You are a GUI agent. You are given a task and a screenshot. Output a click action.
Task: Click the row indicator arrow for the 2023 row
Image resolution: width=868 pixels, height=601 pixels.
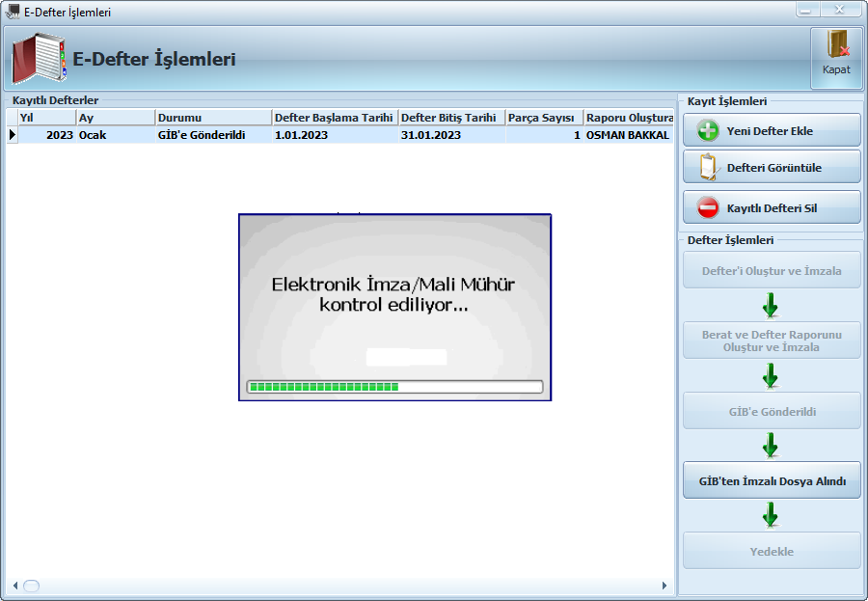(x=13, y=135)
